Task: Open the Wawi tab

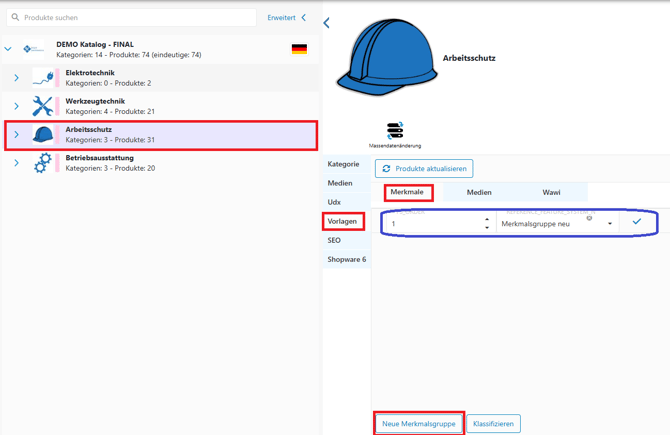Action: point(551,192)
